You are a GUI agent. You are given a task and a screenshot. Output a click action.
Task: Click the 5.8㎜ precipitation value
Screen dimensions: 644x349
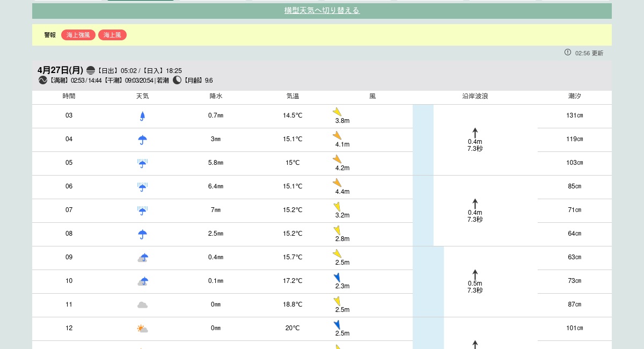pyautogui.click(x=216, y=163)
